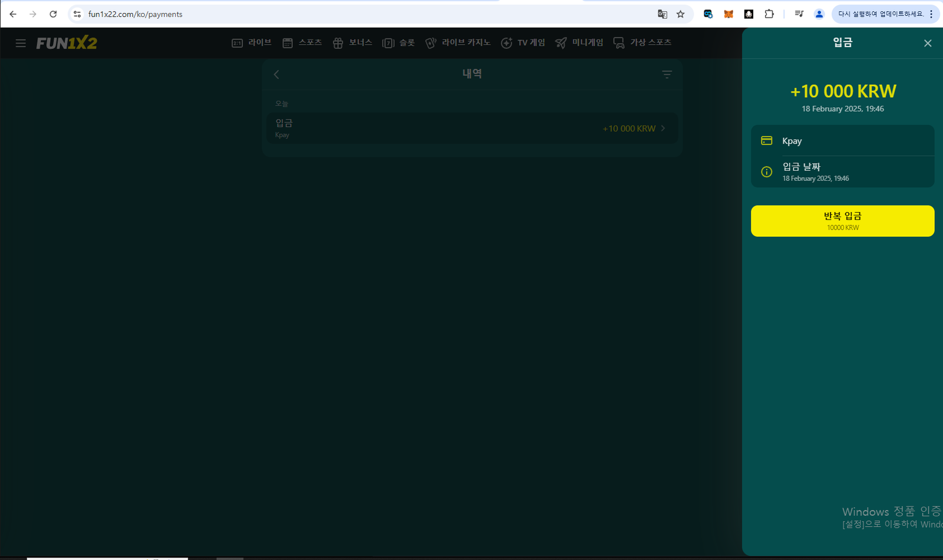Screen dimensions: 943x560
Task: Go back to the previous browser page
Action: coord(13,14)
